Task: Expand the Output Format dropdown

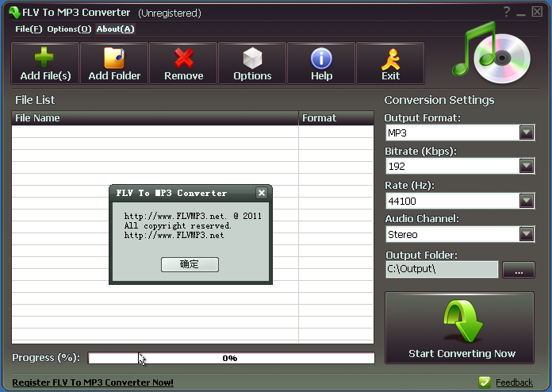Action: coord(527,133)
